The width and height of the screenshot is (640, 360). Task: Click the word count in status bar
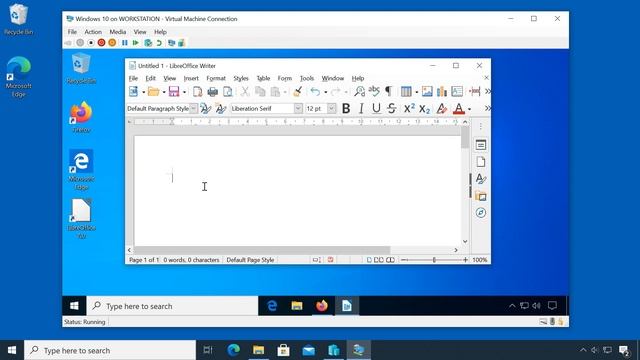coord(191,260)
